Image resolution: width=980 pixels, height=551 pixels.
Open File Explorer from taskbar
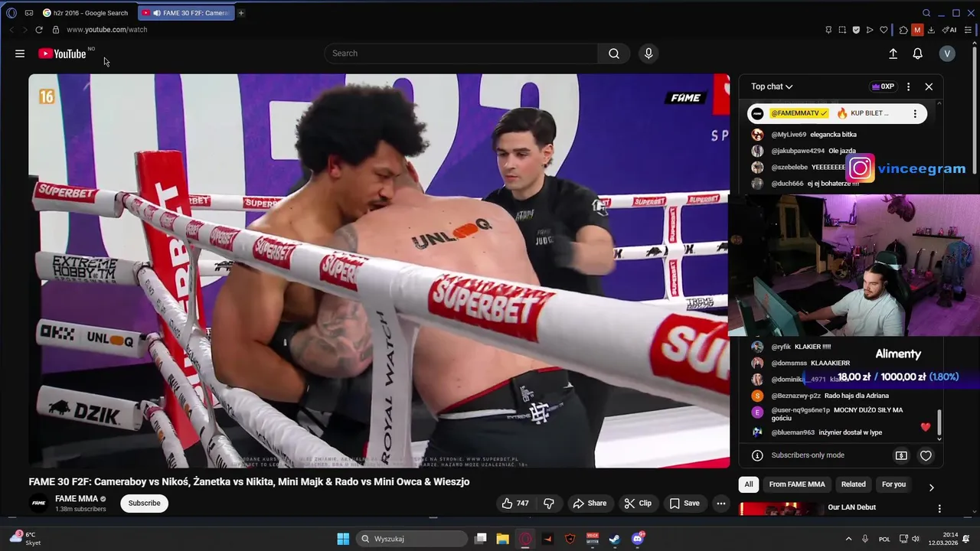pos(502,539)
